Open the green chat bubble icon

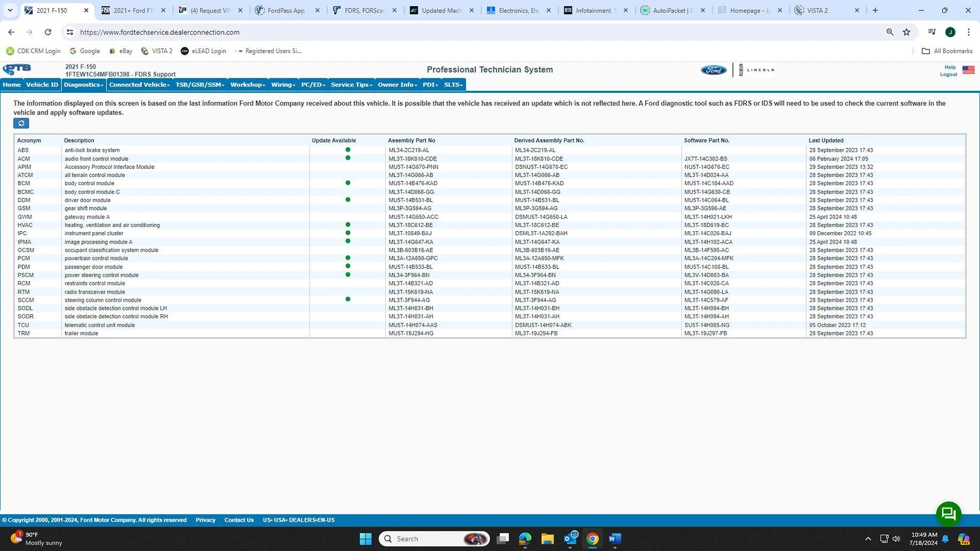[948, 513]
